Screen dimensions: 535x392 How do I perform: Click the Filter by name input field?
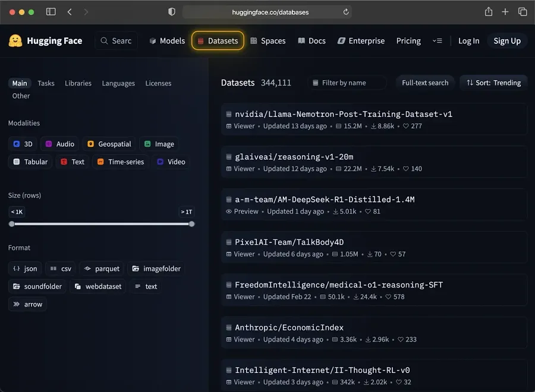347,83
